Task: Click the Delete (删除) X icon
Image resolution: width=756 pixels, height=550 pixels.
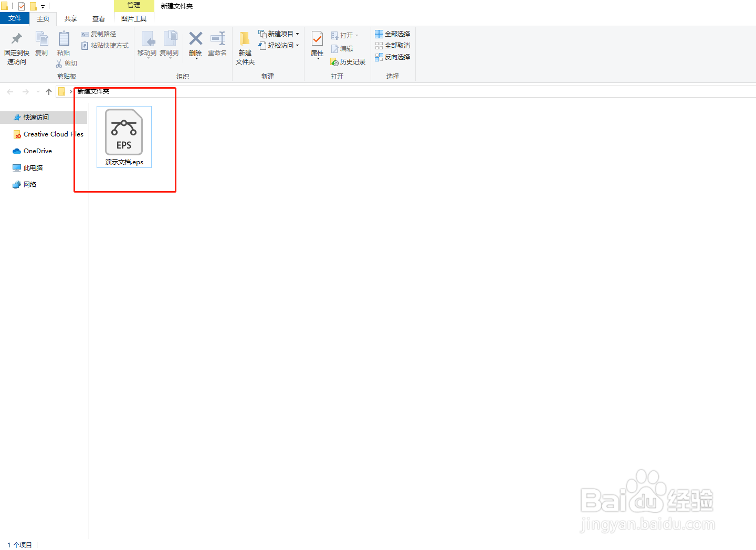Action: (195, 38)
